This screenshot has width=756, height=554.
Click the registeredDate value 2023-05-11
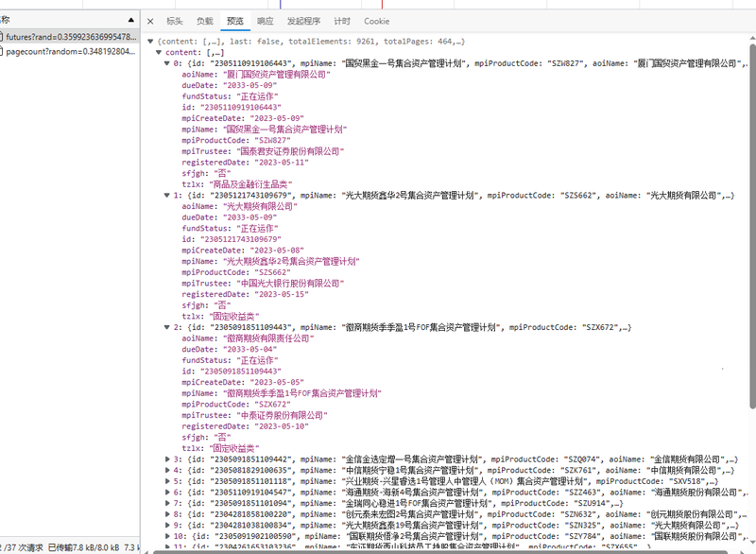click(282, 163)
